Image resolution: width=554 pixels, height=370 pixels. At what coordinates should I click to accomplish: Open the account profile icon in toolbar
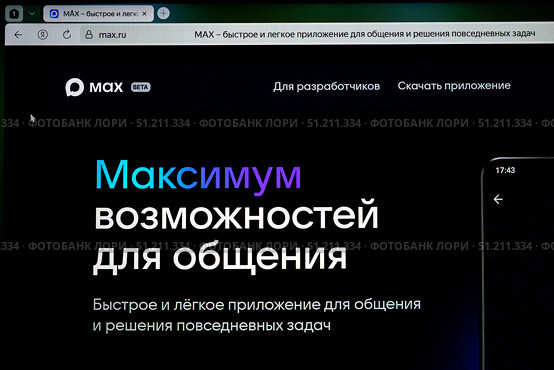(x=43, y=35)
